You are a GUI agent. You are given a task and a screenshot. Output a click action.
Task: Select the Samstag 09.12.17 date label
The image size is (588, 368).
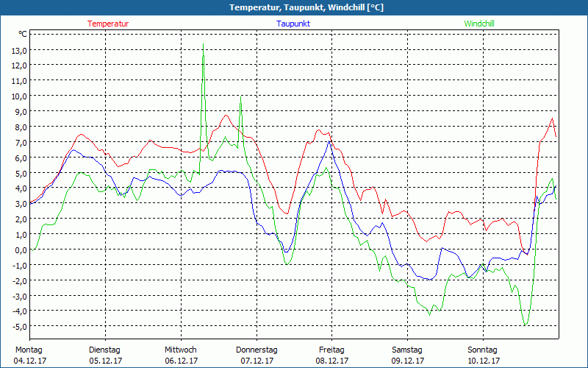pyautogui.click(x=407, y=355)
